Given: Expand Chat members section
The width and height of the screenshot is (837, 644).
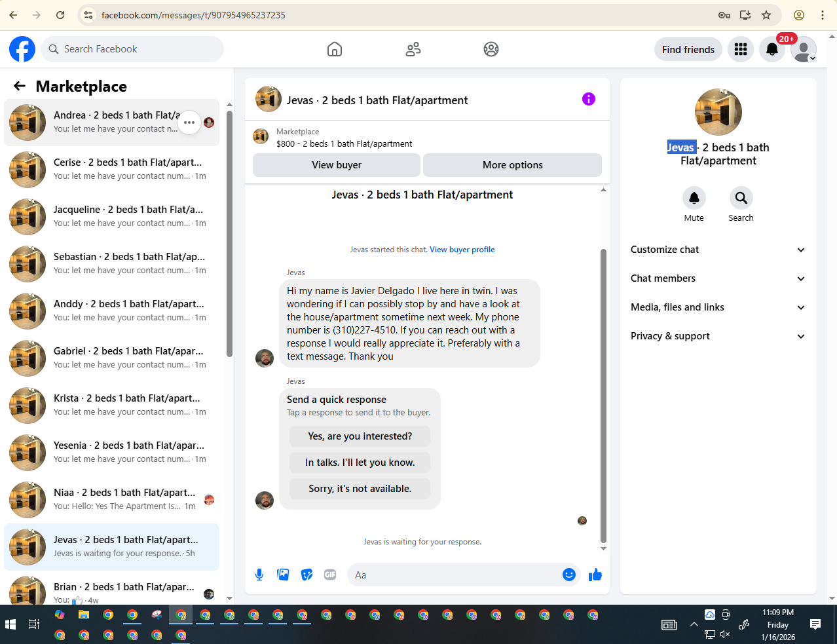Looking at the screenshot, I should click(718, 278).
